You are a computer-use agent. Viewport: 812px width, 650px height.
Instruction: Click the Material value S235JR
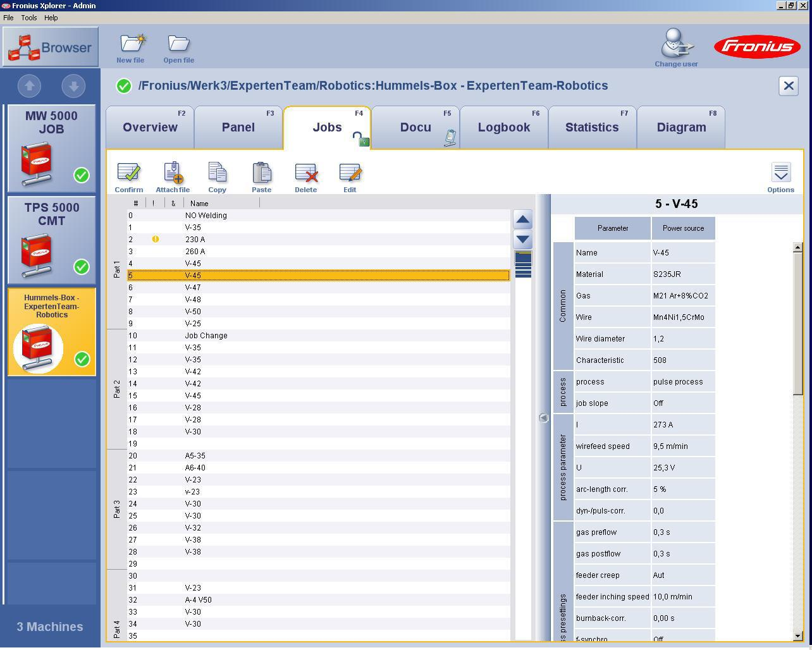coord(684,274)
